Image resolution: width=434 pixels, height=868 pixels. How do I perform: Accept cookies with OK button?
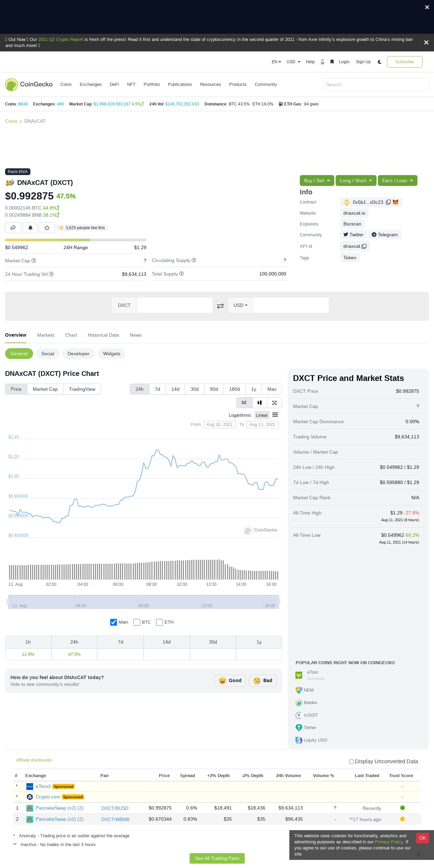coord(423,838)
